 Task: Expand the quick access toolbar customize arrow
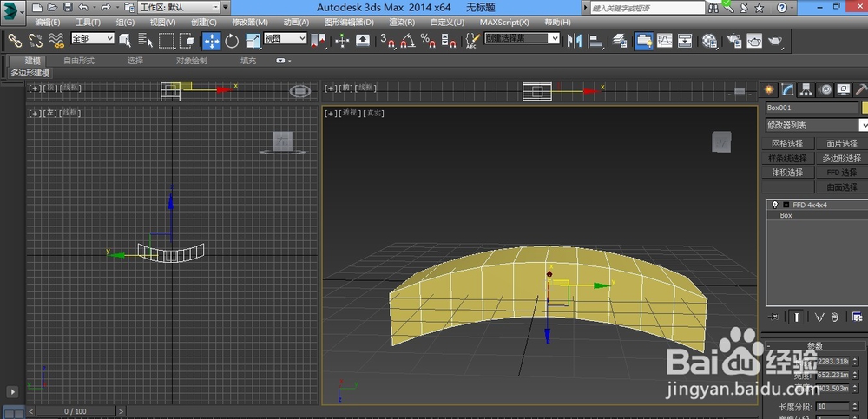click(226, 8)
